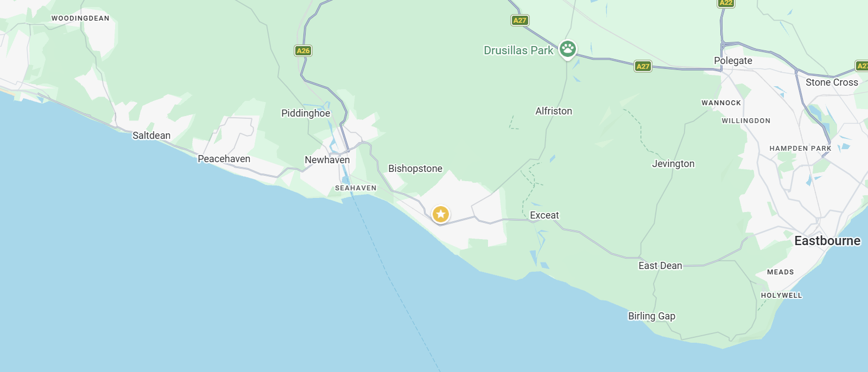Click the A22 road shield
Viewport: 868px width, 372px height.
coord(726,3)
